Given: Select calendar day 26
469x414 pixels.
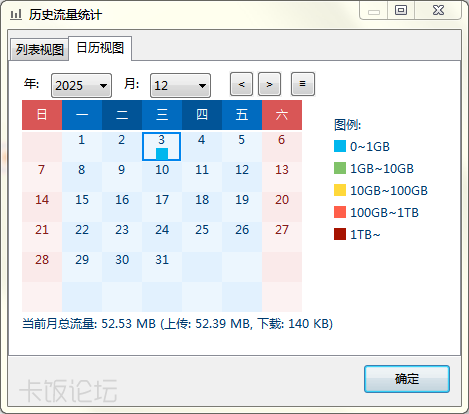Looking at the screenshot, I should coord(242,237).
